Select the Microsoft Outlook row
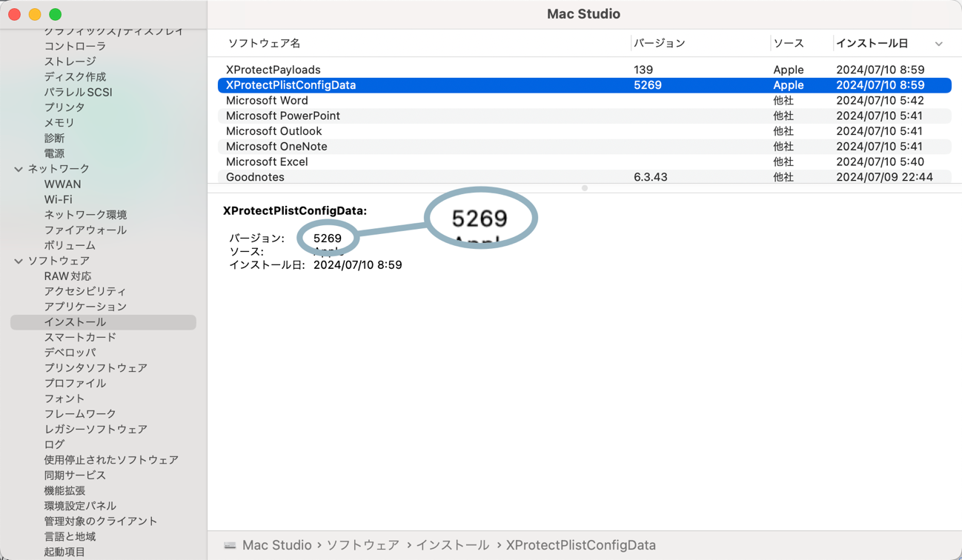Image resolution: width=962 pixels, height=560 pixels. (584, 131)
